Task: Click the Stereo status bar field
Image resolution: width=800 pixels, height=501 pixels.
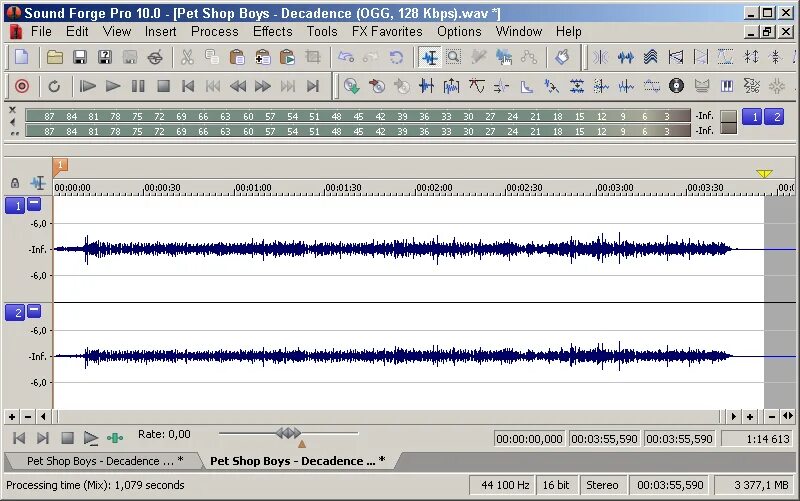Action: tap(602, 485)
